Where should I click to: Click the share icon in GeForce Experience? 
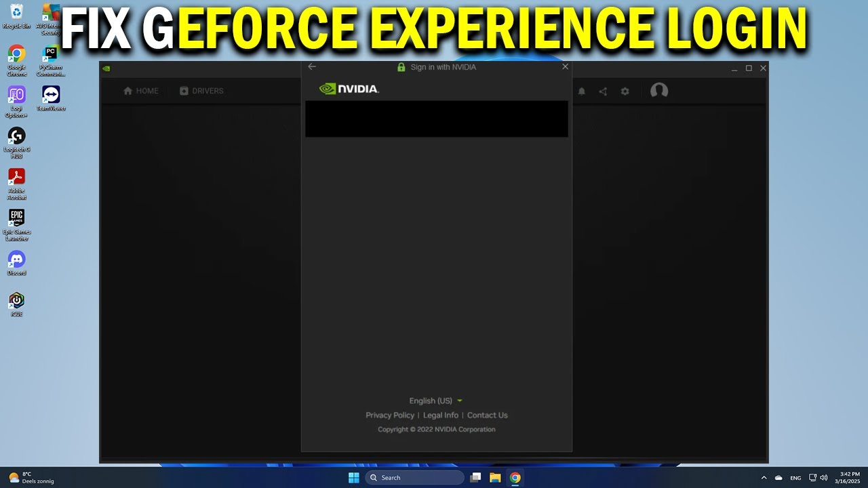(x=603, y=91)
